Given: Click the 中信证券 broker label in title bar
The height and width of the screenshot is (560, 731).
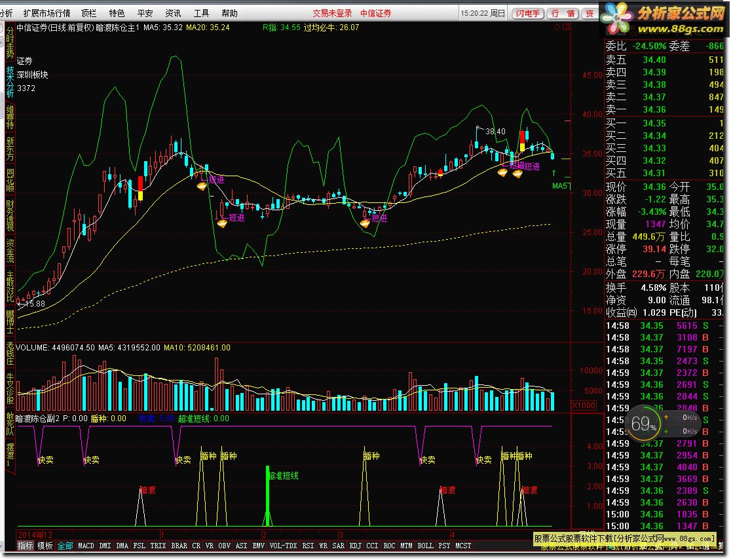Looking at the screenshot, I should click(x=376, y=14).
